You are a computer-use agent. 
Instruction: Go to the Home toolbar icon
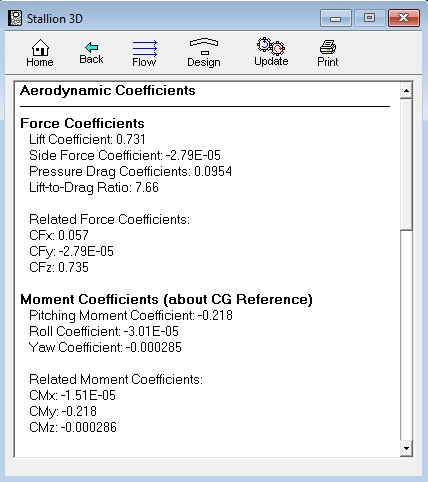(x=40, y=53)
